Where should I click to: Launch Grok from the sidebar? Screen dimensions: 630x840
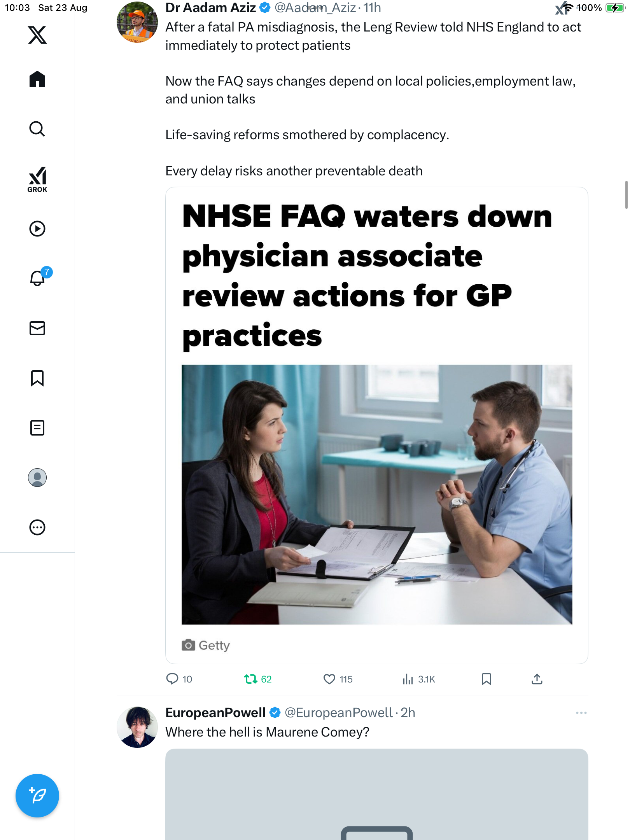[37, 179]
